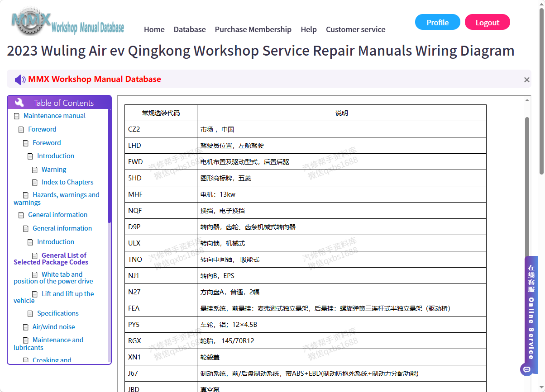Click the ULX code cell

pos(161,243)
